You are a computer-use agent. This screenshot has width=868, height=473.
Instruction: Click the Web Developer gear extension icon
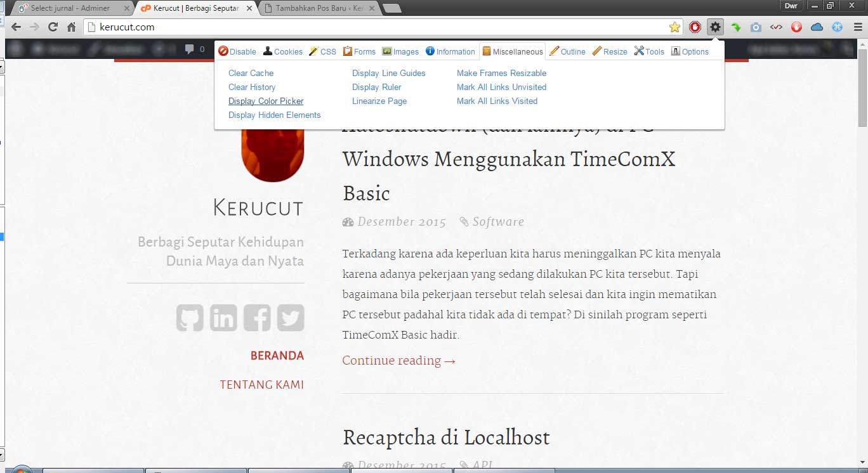(715, 27)
